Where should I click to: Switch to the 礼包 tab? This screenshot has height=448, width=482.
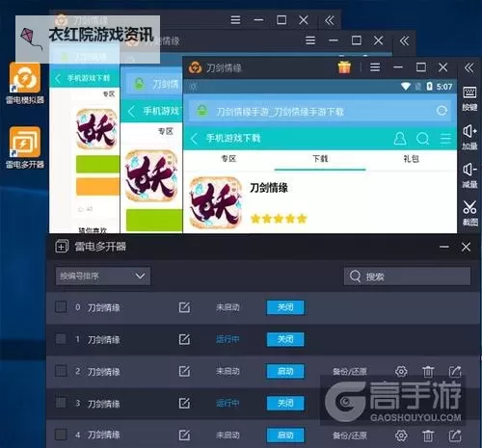click(x=412, y=159)
